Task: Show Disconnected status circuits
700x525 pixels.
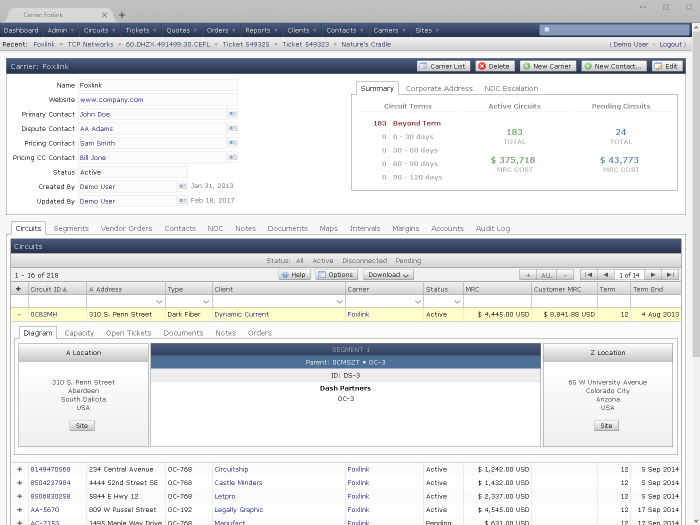Action: 364,260
